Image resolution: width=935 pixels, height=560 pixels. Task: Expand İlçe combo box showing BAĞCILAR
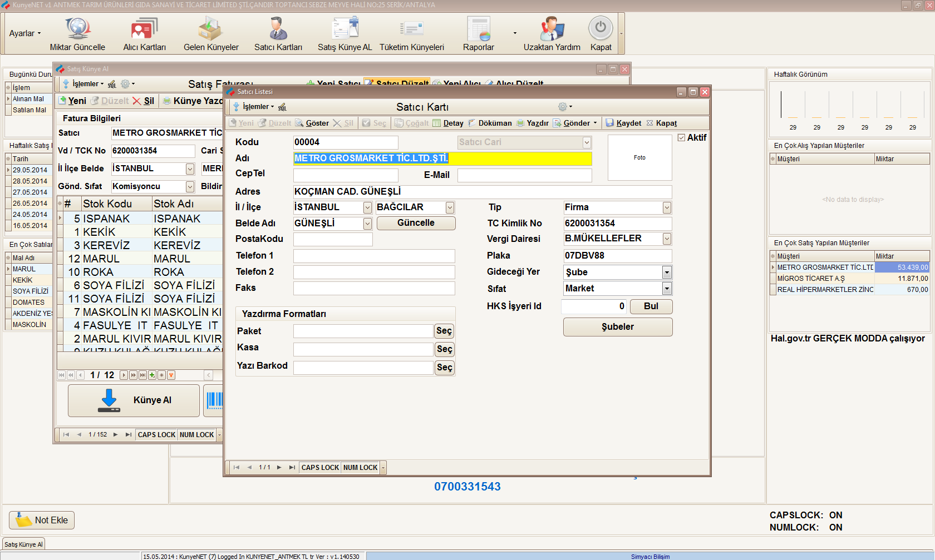coord(450,207)
